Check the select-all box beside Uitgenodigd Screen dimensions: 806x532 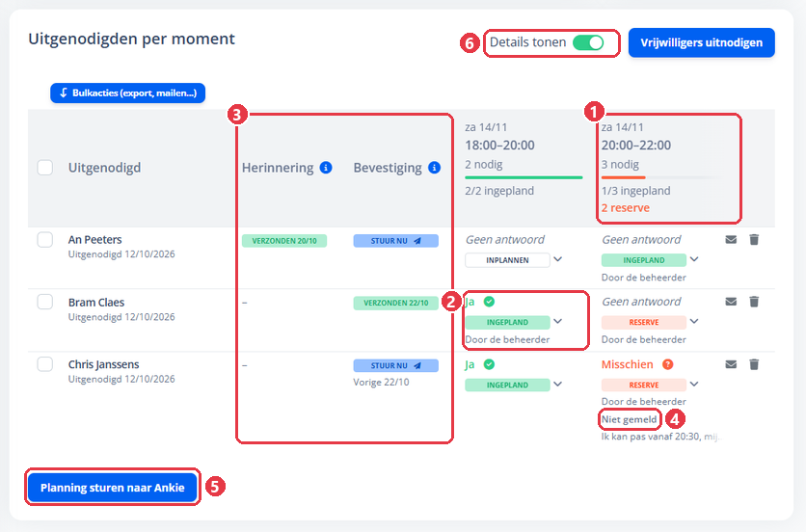click(x=45, y=168)
